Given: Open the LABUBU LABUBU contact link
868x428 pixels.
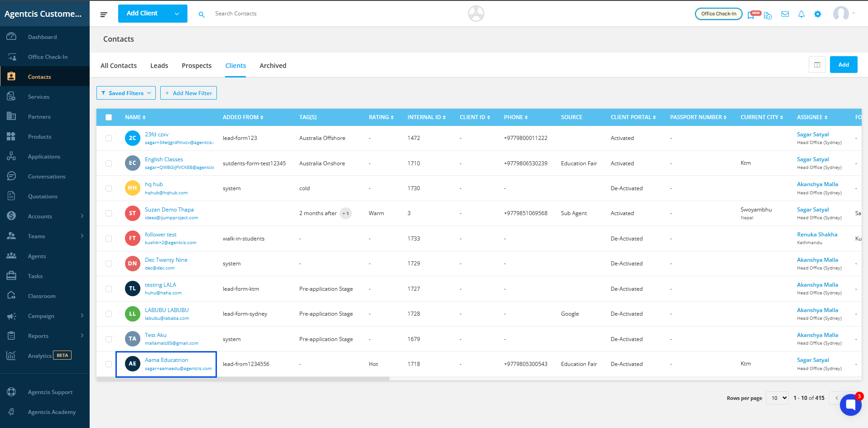Looking at the screenshot, I should pos(167,310).
